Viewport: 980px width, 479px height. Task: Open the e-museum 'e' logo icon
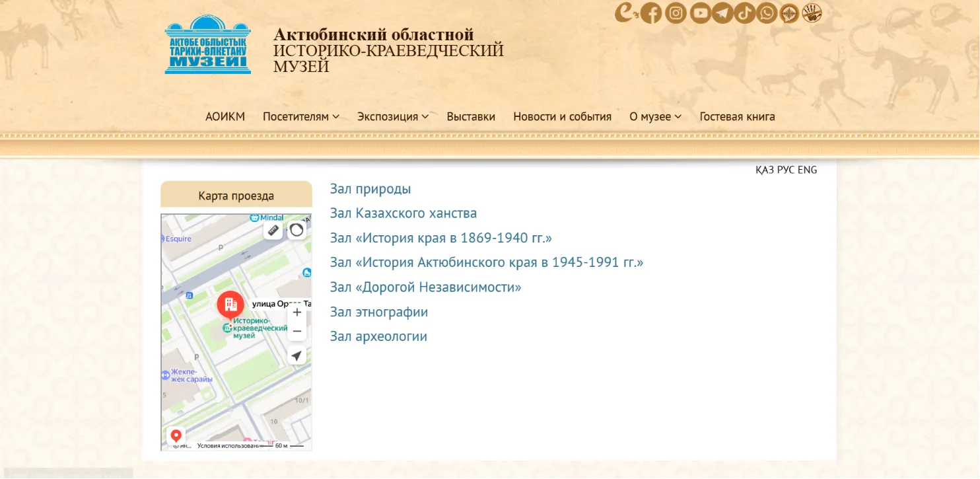[x=625, y=13]
